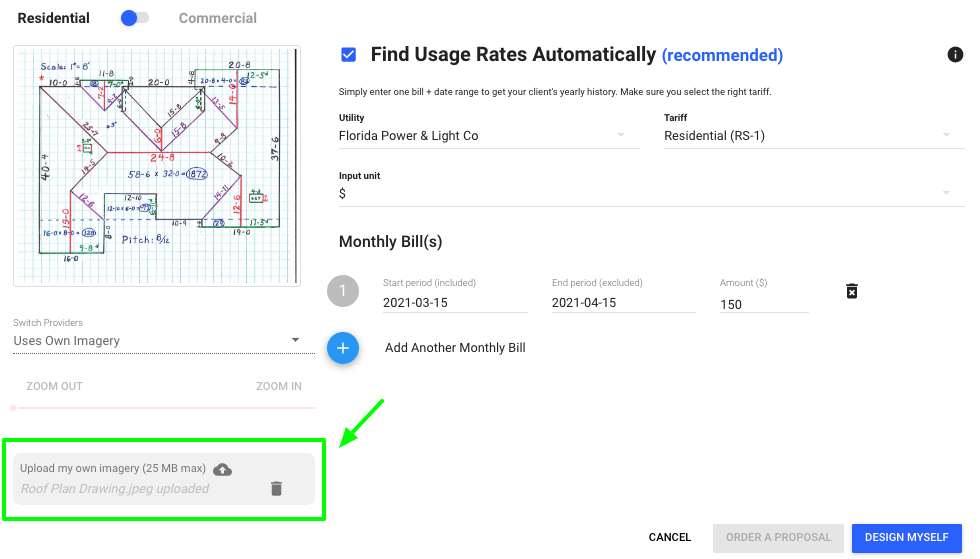Click Add Another Monthly Bill text
The width and height of the screenshot is (980, 559).
pyautogui.click(x=455, y=348)
